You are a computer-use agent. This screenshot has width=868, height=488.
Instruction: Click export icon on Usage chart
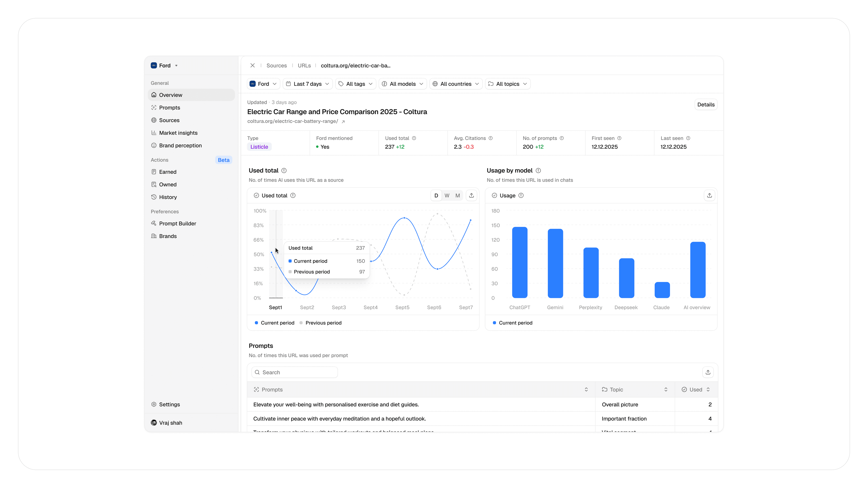click(709, 195)
